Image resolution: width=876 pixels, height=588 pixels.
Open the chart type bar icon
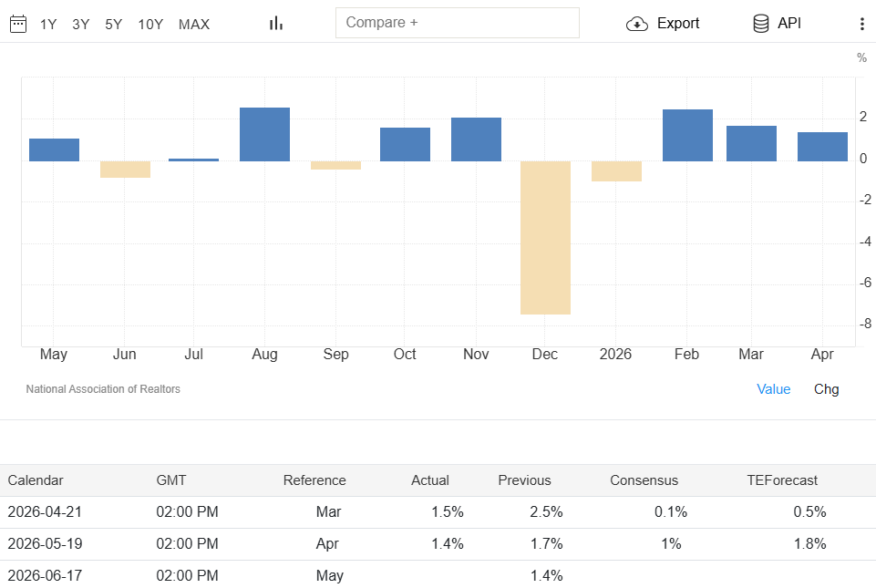point(276,24)
